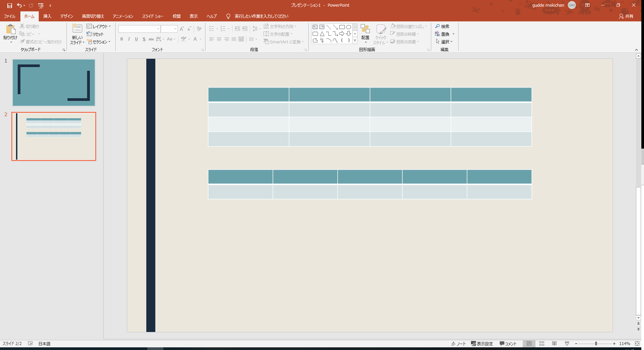Screen dimensions: 644x350
Task: Expand the shapes gallery more arrow
Action: 355,41
